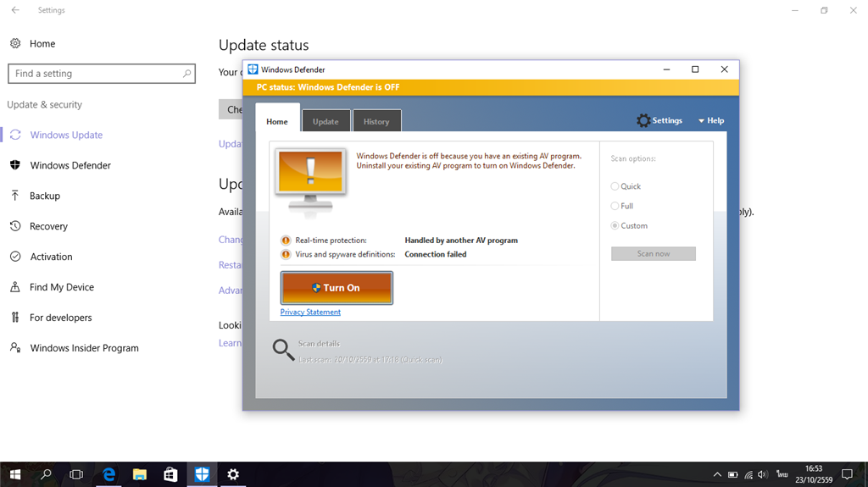Click the Windows Defender title bar icon
868x487 pixels.
tap(253, 69)
